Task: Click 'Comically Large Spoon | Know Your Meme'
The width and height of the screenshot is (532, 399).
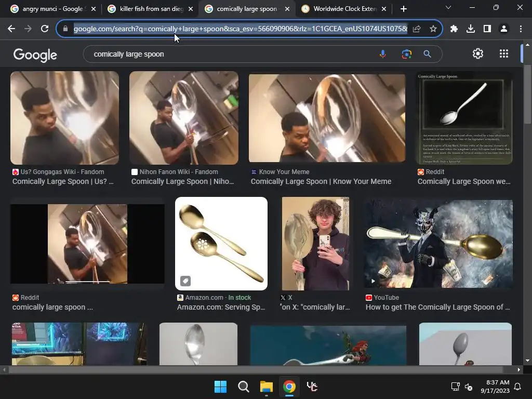Action: 321,181
